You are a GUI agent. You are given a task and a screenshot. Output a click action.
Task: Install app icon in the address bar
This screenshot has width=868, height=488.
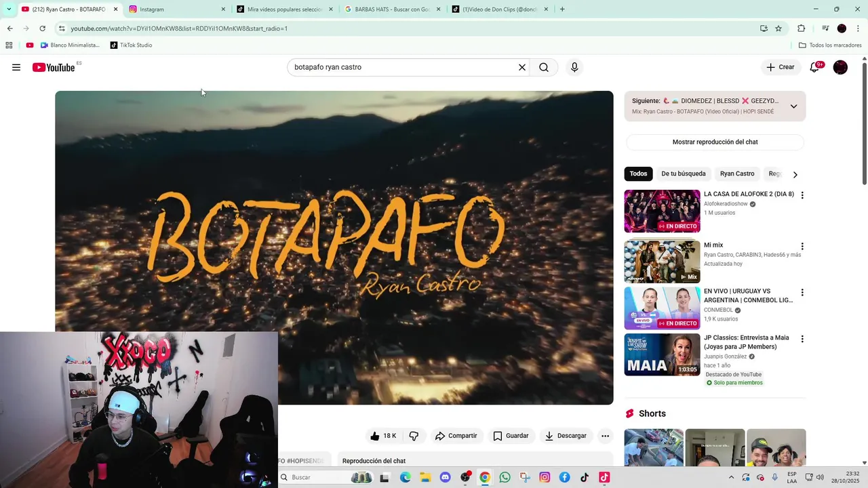point(764,28)
